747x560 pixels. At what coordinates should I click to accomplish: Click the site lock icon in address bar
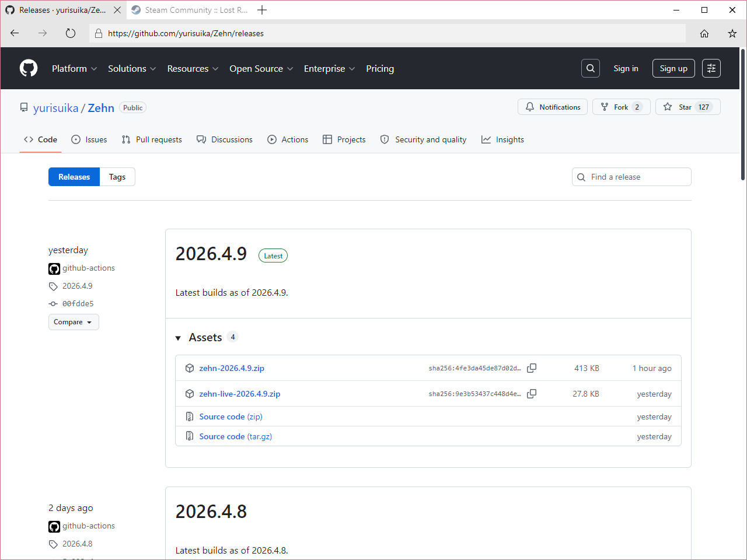tap(99, 33)
